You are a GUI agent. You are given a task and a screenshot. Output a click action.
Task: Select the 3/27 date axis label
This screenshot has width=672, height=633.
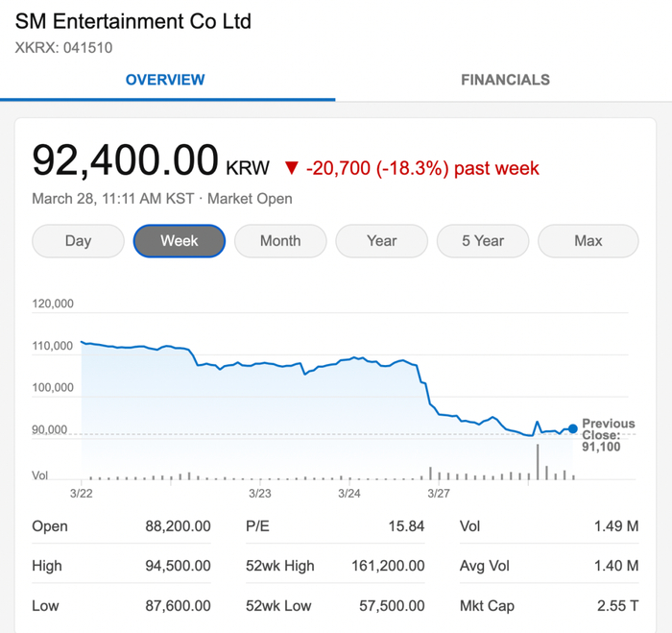(x=439, y=494)
